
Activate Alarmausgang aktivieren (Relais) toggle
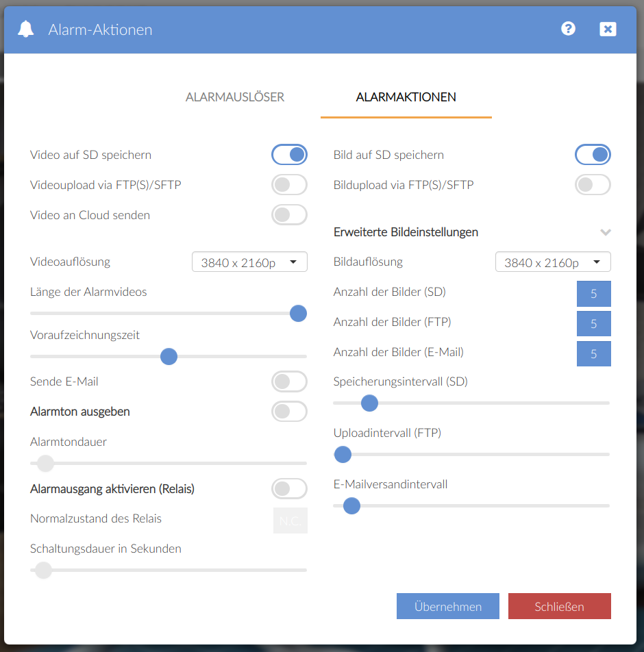click(x=289, y=489)
